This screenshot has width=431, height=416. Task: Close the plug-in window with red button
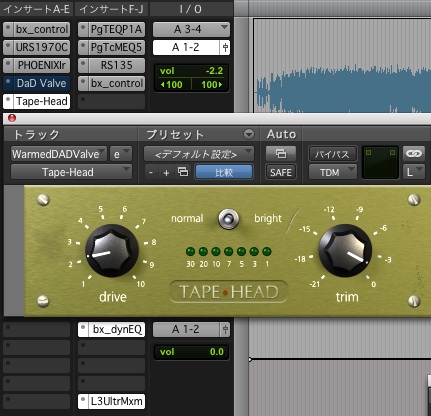coord(12,118)
